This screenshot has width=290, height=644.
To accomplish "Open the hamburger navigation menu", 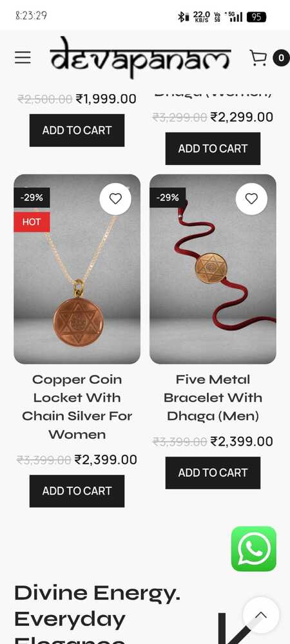I will (x=23, y=57).
